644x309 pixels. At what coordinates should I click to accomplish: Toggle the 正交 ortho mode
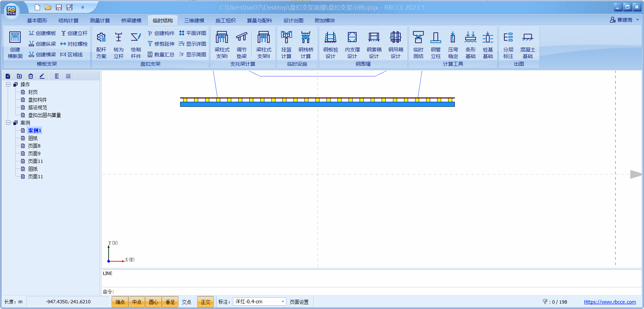pyautogui.click(x=206, y=302)
